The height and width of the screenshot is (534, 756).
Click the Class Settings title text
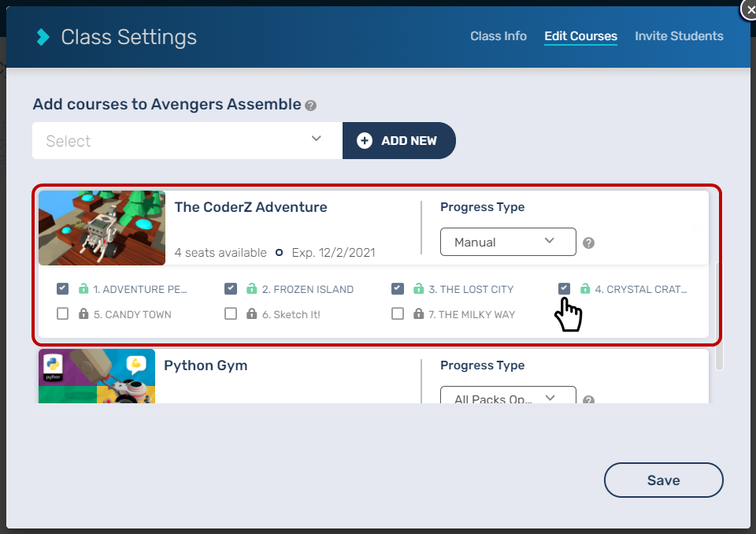pos(128,37)
